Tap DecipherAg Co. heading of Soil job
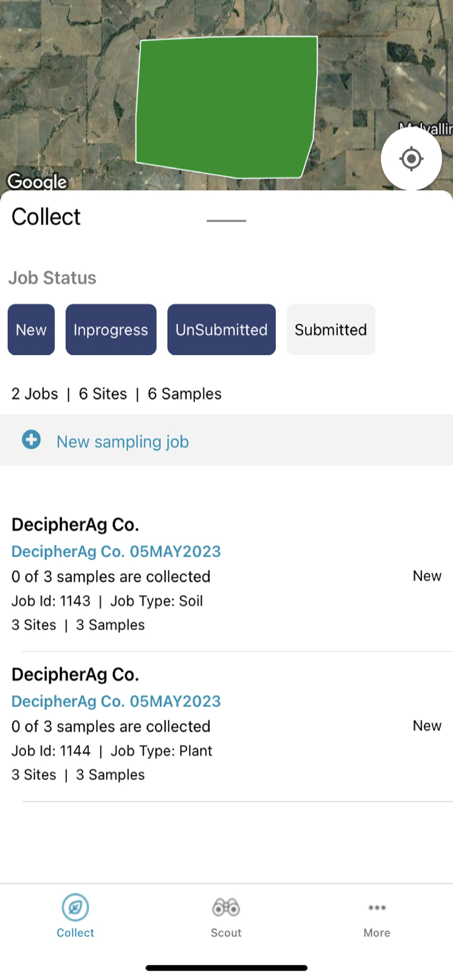The height and width of the screenshot is (980, 453). pos(75,525)
